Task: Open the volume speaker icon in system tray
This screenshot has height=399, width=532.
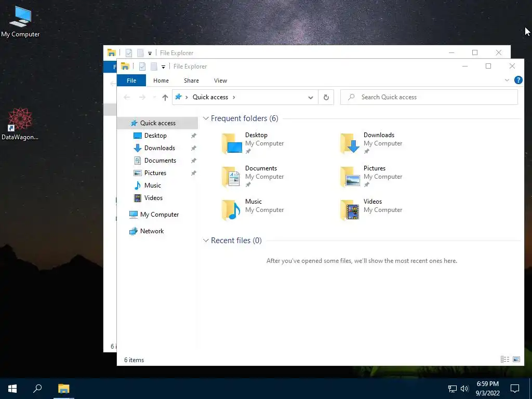Action: pos(464,389)
